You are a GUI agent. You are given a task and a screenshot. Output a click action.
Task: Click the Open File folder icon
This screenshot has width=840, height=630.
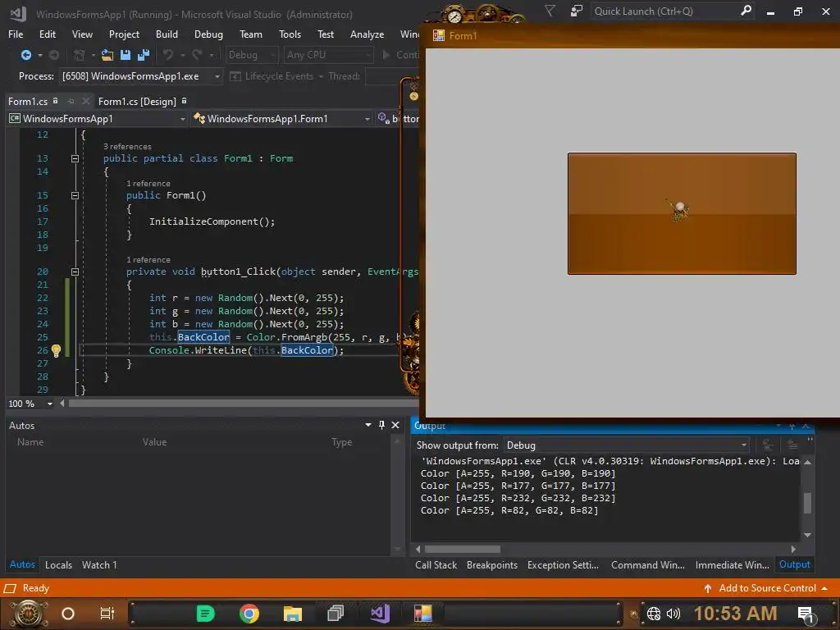click(107, 55)
